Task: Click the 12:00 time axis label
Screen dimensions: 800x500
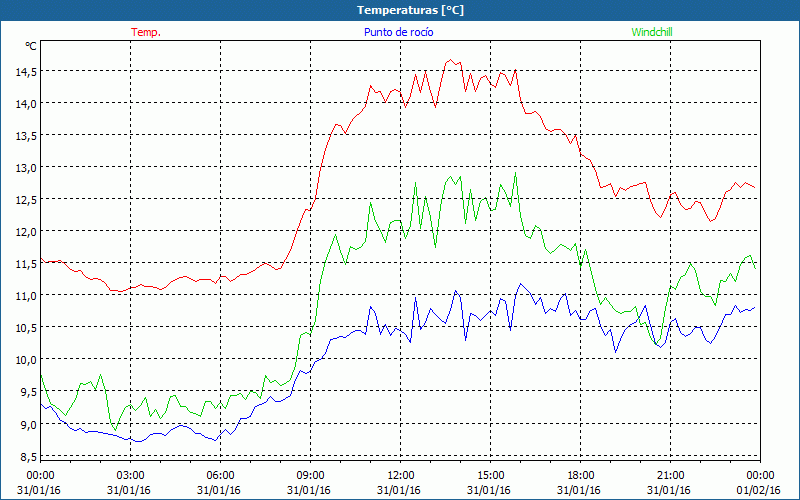Action: pyautogui.click(x=401, y=476)
